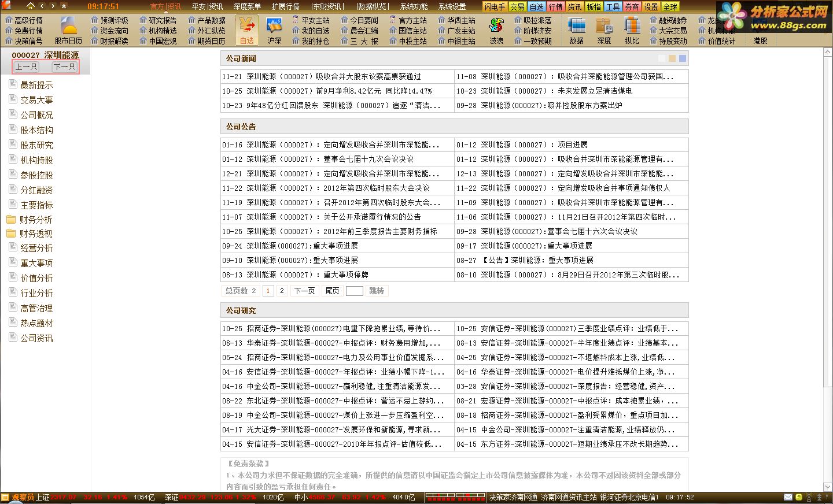Go to home via house icon
The height and width of the screenshot is (504, 833).
pyautogui.click(x=31, y=6)
